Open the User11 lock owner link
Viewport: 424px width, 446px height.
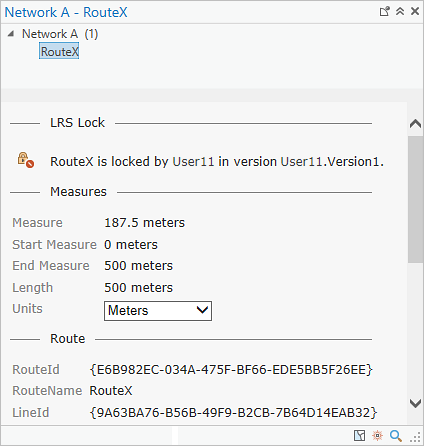point(193,162)
